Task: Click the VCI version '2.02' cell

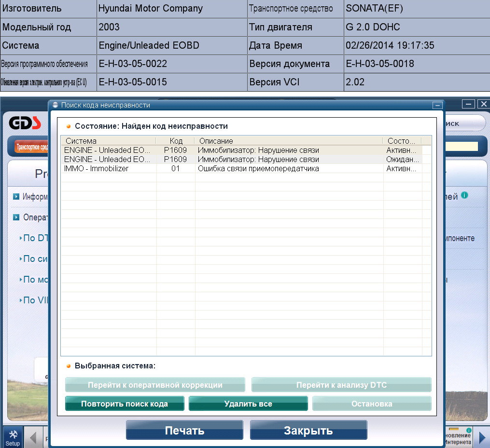Action: 417,82
